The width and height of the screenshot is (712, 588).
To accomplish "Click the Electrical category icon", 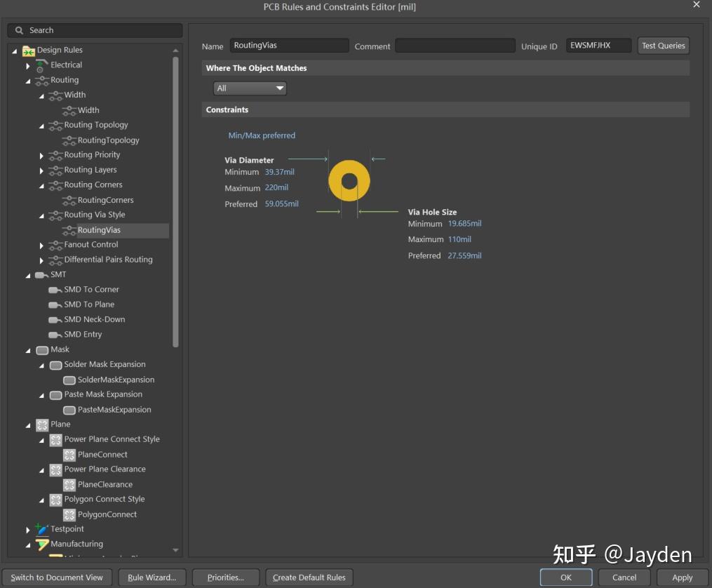I will [x=42, y=66].
